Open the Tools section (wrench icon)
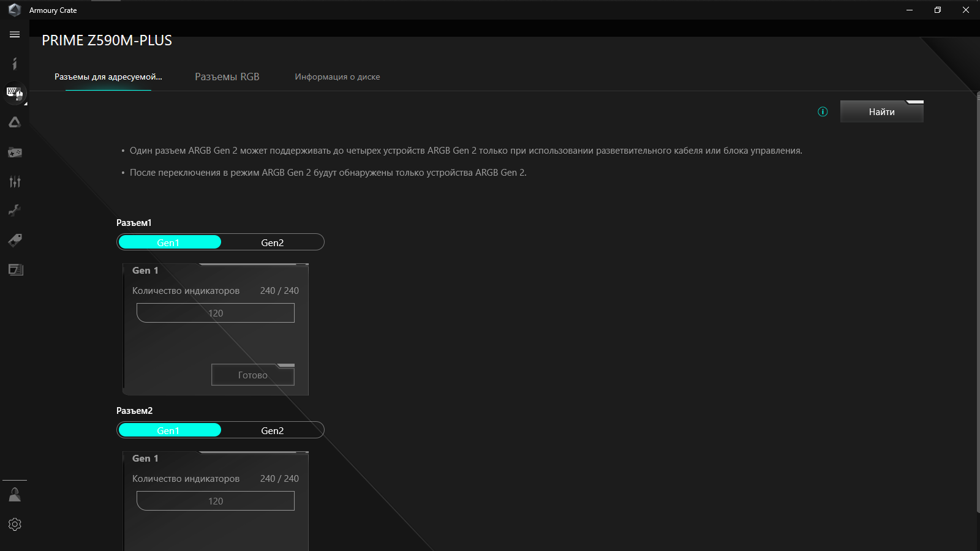This screenshot has width=980, height=551. [x=15, y=211]
